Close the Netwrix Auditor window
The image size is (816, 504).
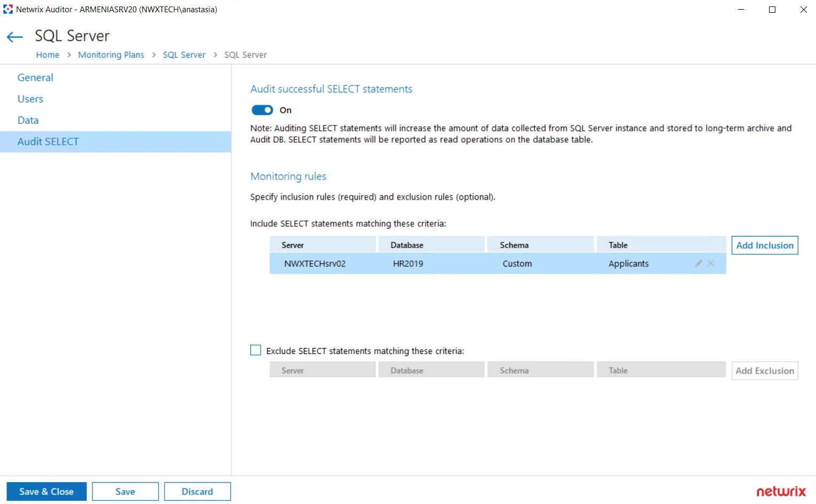point(803,9)
